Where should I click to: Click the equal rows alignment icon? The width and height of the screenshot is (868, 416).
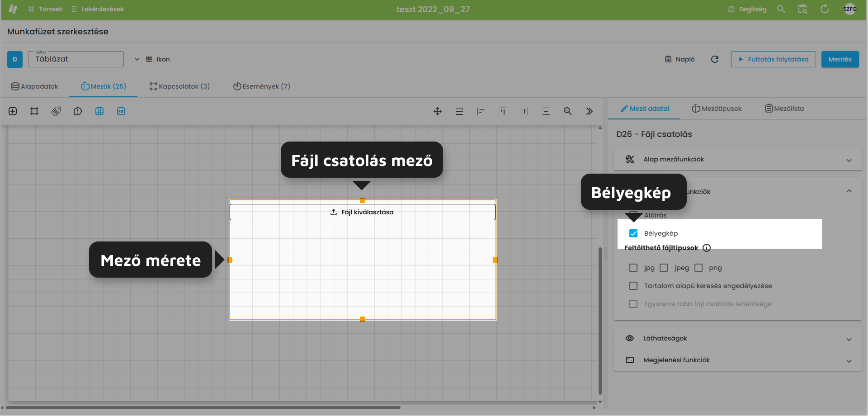[459, 111]
